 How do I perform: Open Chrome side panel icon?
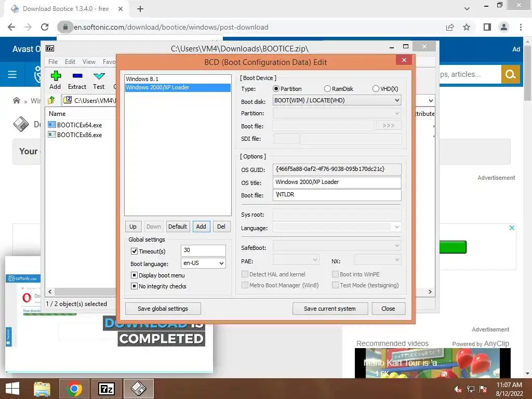click(487, 27)
